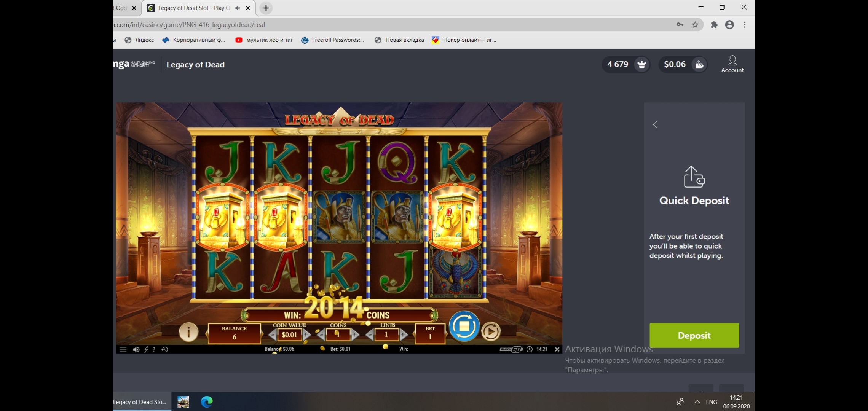Switch the ENG input language
This screenshot has height=411, width=868.
click(712, 402)
